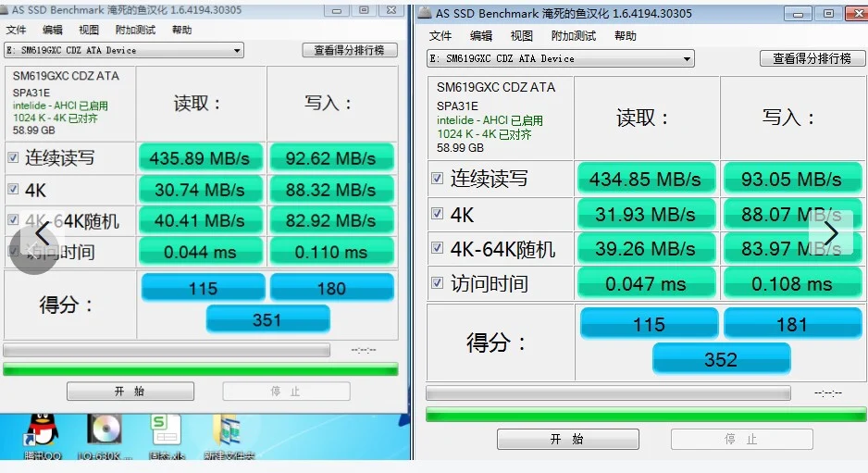
Task: Open the LQ-630K disc icon on desktop
Action: pyautogui.click(x=105, y=437)
